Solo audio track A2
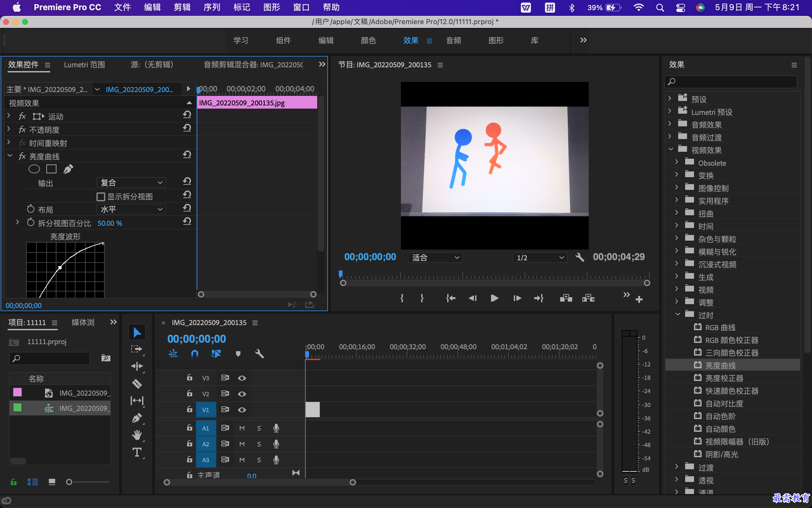The image size is (812, 508). coord(259,444)
